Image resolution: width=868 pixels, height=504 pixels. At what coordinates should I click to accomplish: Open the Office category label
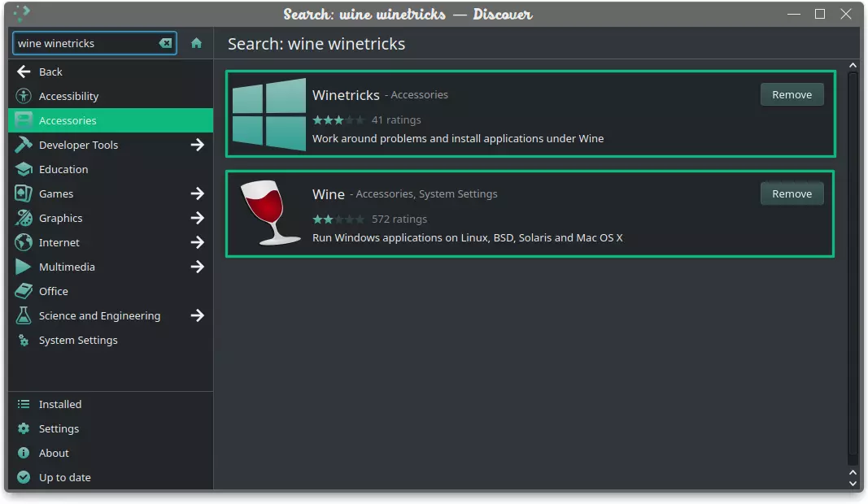[53, 290]
